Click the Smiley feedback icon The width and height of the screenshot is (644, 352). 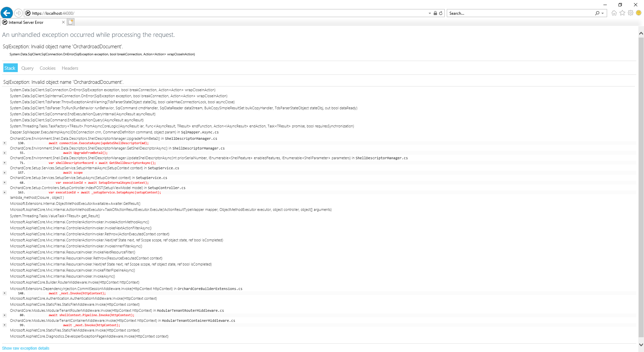point(639,13)
